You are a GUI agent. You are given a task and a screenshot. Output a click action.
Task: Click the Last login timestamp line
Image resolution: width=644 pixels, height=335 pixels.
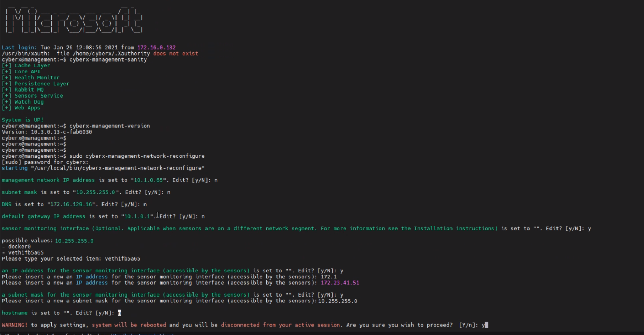point(87,47)
